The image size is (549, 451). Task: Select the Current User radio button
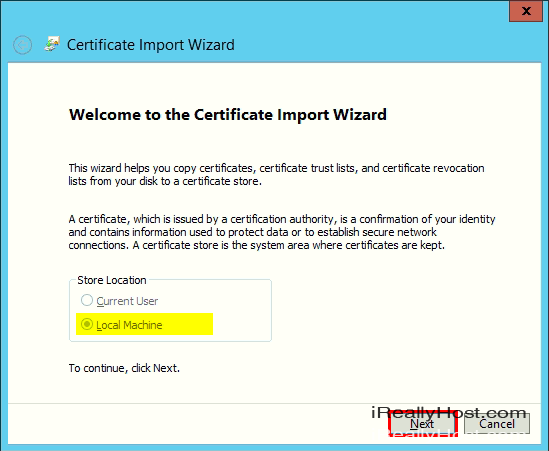coord(86,300)
